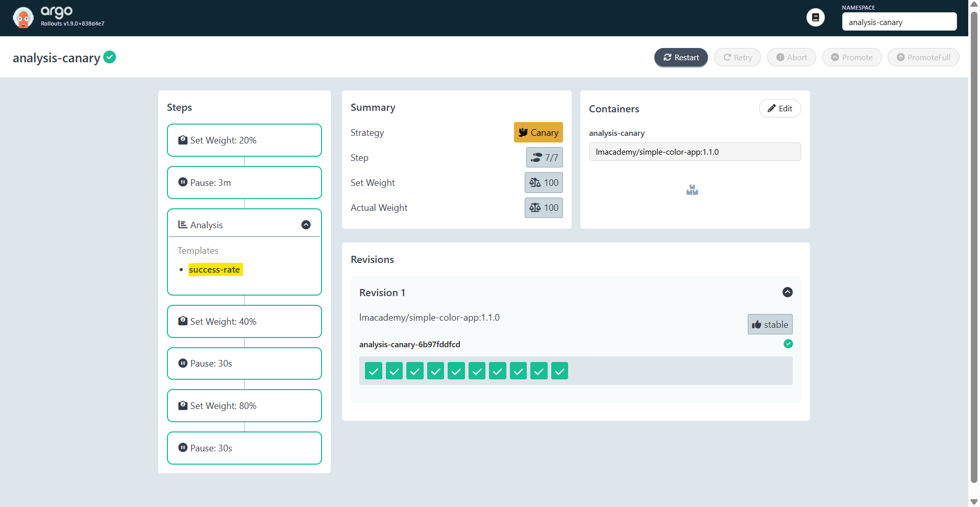The height and width of the screenshot is (507, 980).
Task: Click the stable thumbs-up badge
Action: pyautogui.click(x=770, y=324)
